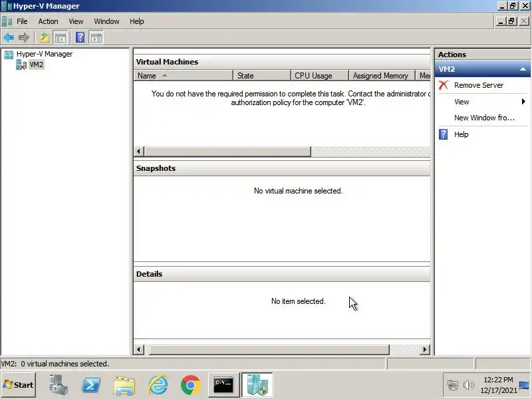Select the VM2 server in the tree
The height and width of the screenshot is (399, 532).
[x=37, y=65]
